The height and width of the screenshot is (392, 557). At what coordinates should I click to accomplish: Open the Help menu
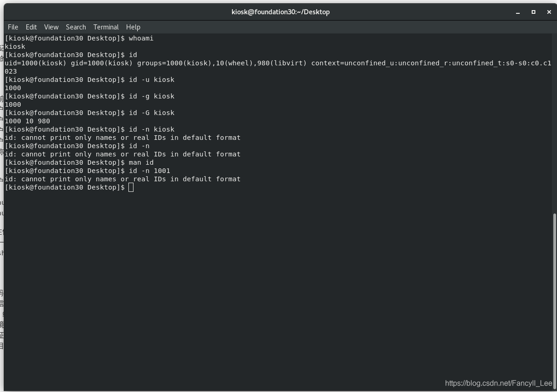133,27
